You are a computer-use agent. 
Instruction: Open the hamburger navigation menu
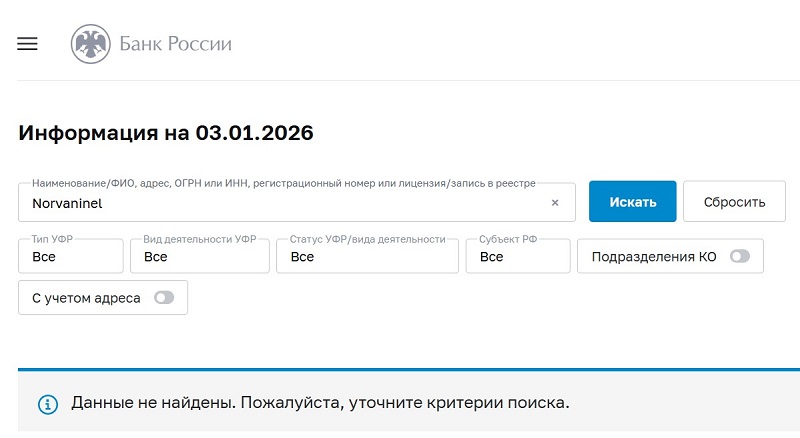[27, 44]
